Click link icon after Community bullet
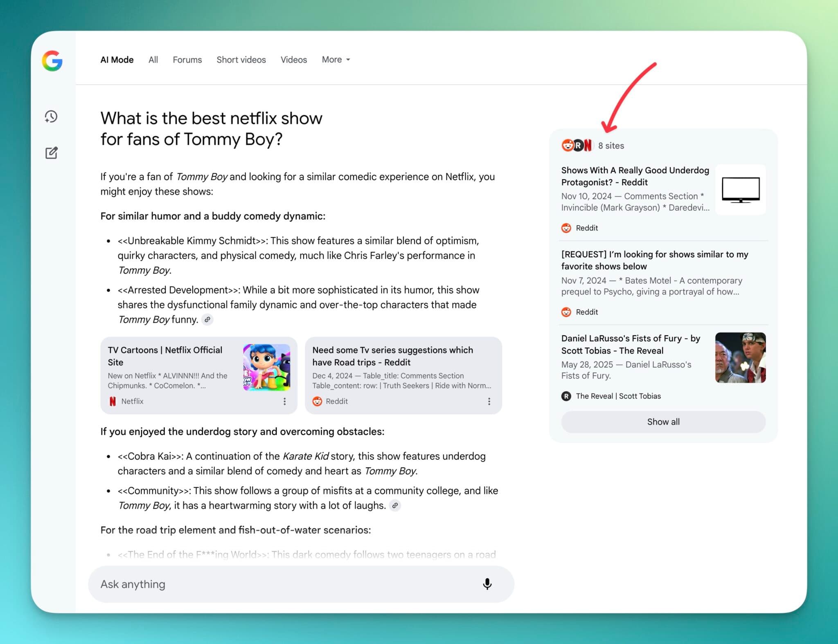The width and height of the screenshot is (838, 644). click(395, 505)
